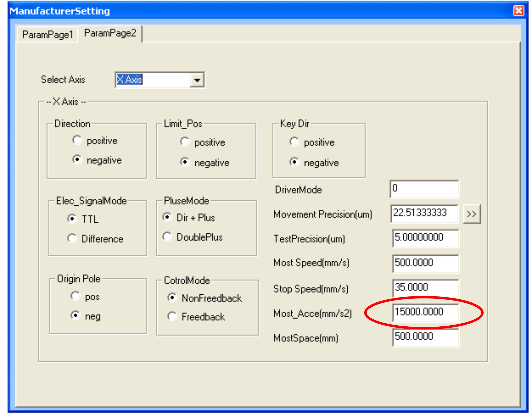Enable Freedback control mode

172,316
